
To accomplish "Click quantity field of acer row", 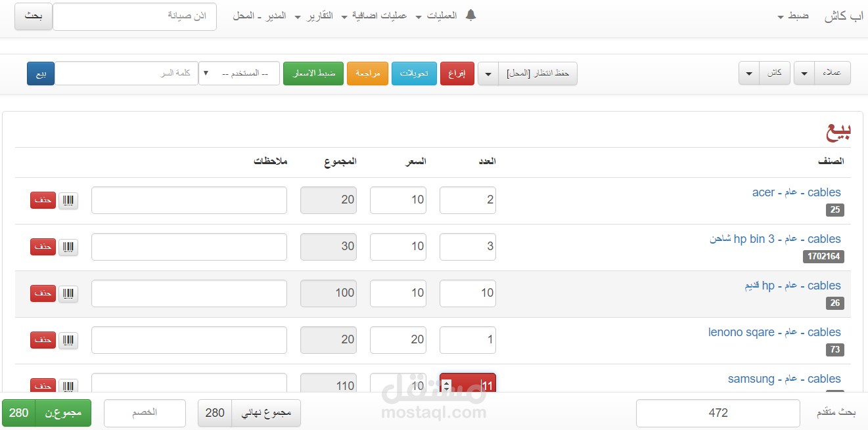I will pos(468,200).
